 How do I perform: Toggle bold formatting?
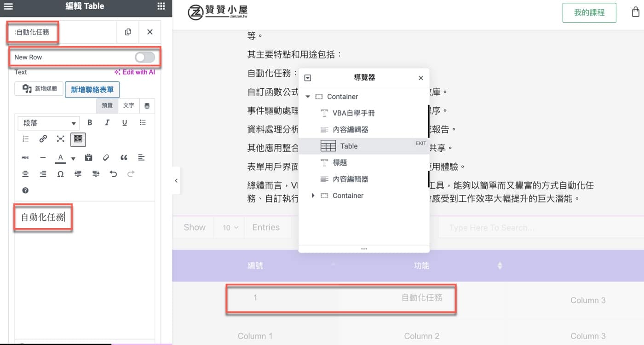90,123
